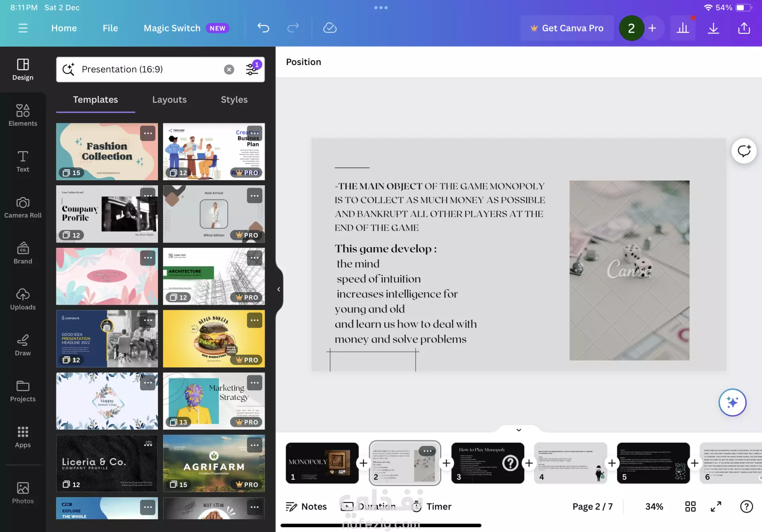The height and width of the screenshot is (532, 762).
Task: Open the help question mark
Action: [x=746, y=506]
